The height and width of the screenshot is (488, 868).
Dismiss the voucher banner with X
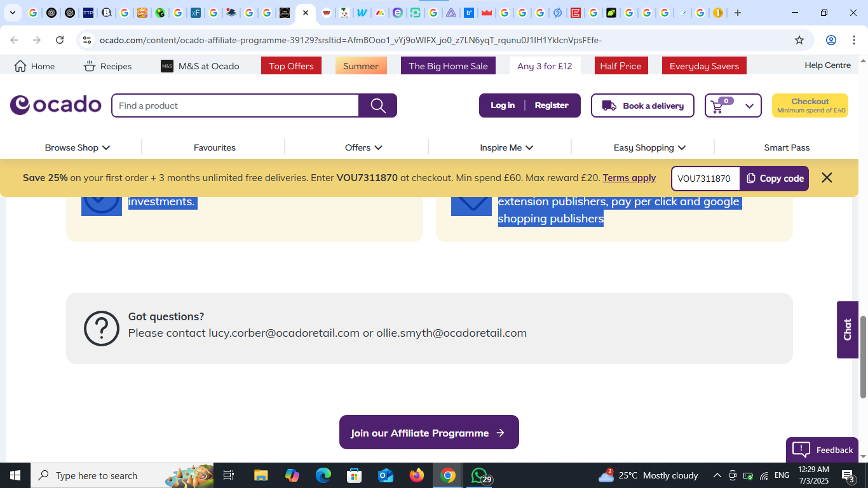(x=827, y=178)
